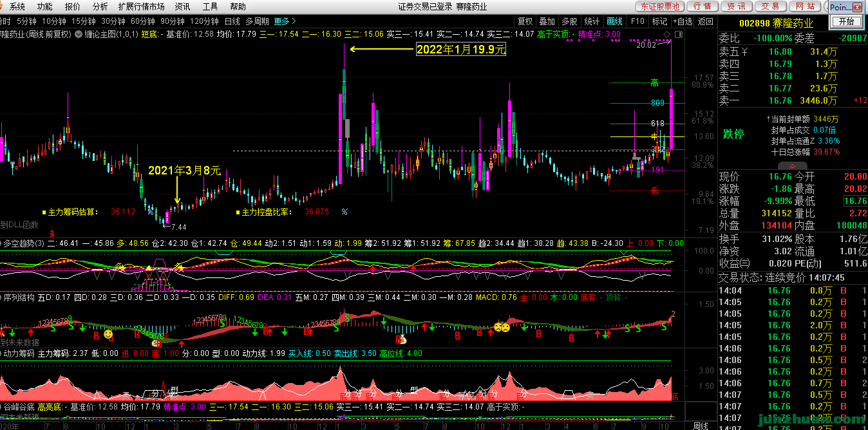This screenshot has height=430, width=868.
Task: Click the 十日总涨幅 39.67% value
Action: click(826, 152)
